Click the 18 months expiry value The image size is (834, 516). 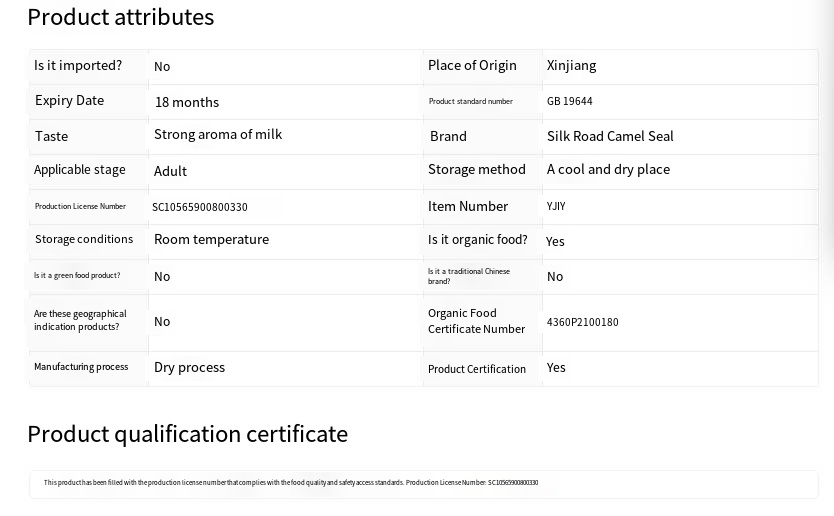(187, 102)
